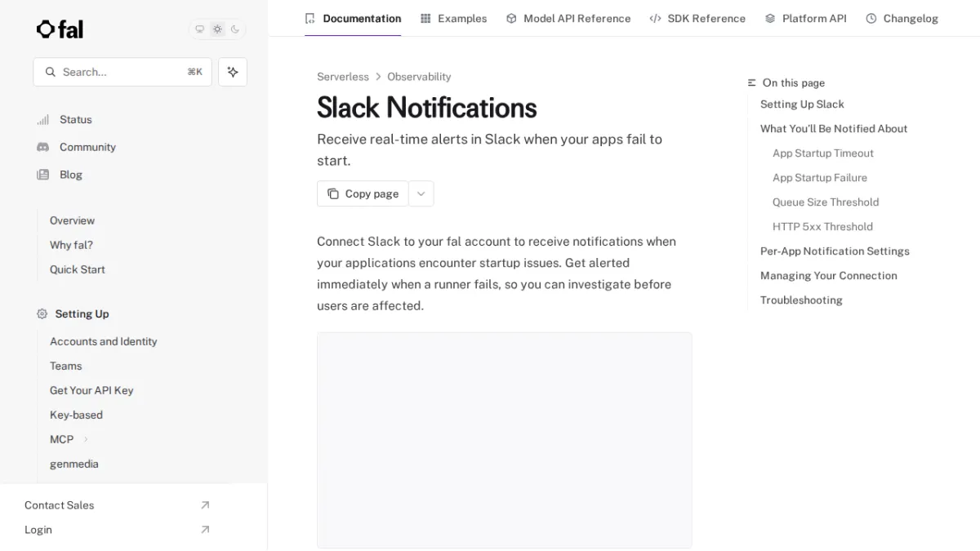
Task: Select system theme monitor icon
Action: (199, 29)
